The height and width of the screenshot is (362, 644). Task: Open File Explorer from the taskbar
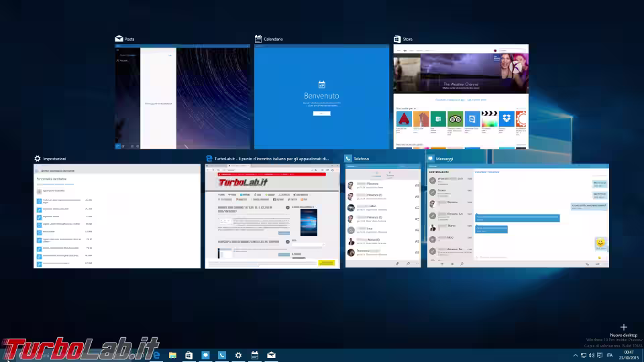click(172, 355)
